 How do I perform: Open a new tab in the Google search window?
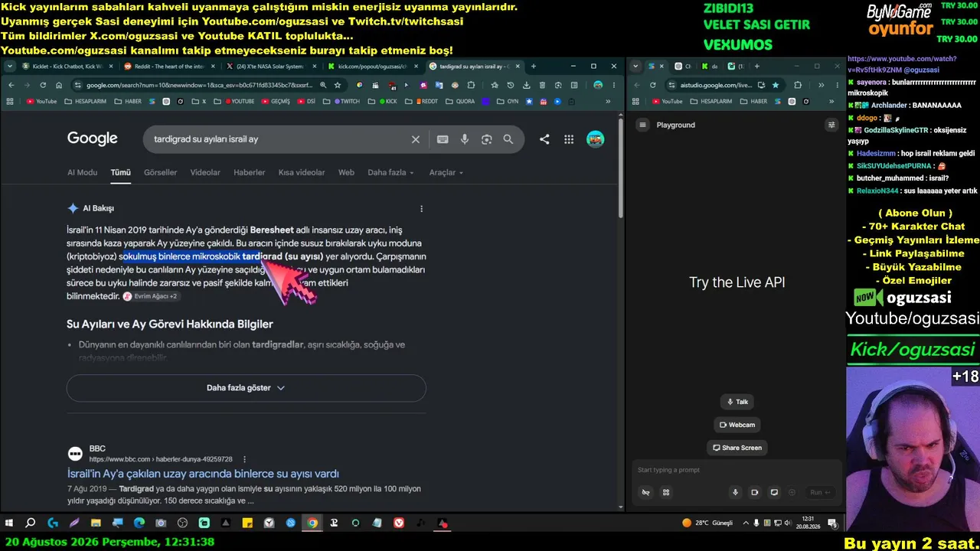(x=534, y=67)
